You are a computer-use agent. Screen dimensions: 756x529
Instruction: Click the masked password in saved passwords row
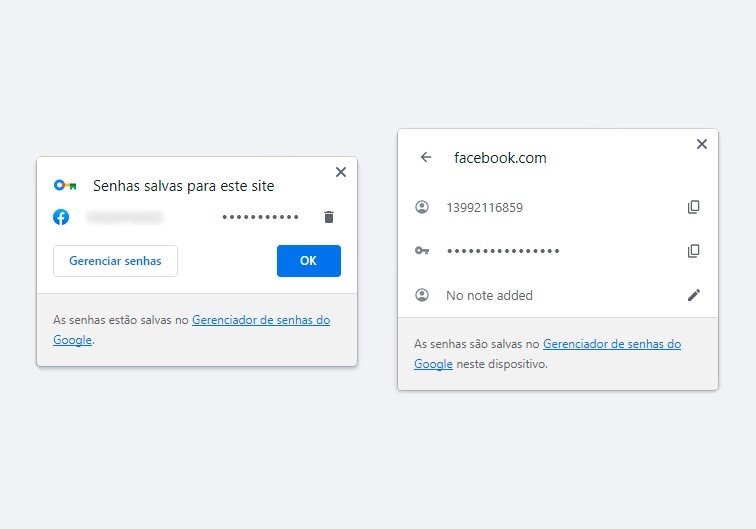[x=260, y=217]
